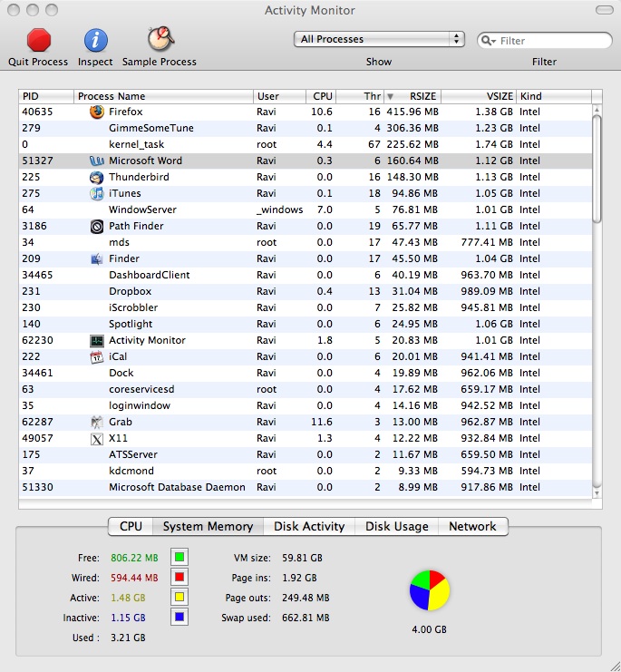
Task: Click the _windows user cell
Action: [x=279, y=210]
